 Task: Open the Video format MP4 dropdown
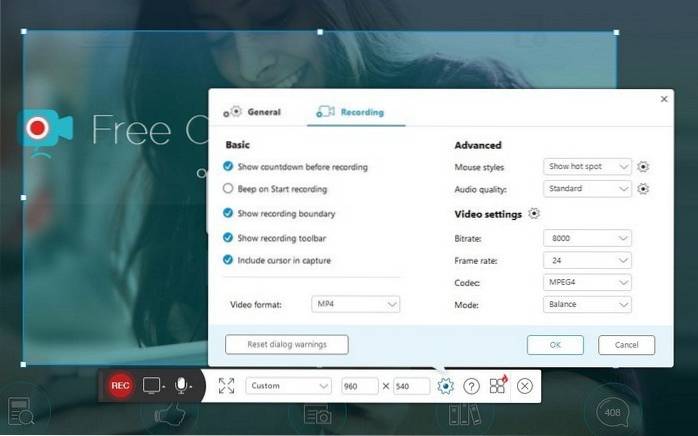[355, 304]
